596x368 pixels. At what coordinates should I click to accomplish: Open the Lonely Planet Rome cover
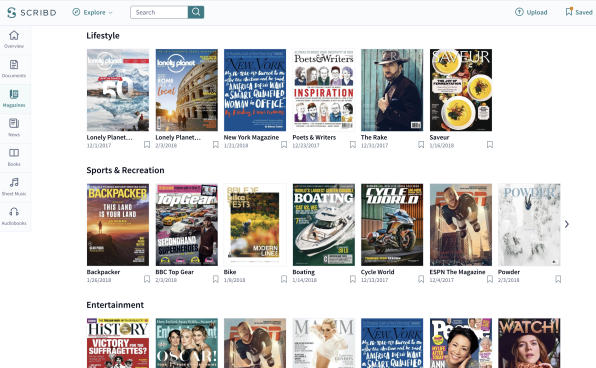(x=187, y=90)
